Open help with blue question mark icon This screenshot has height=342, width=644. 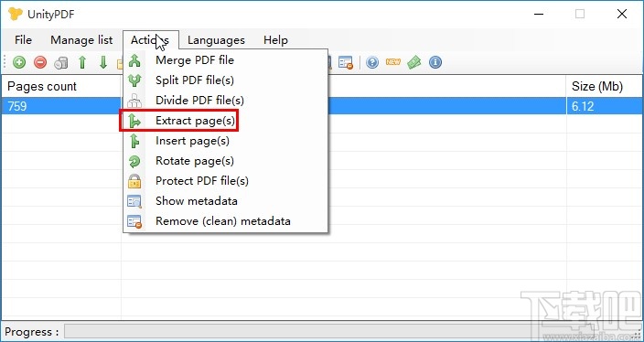pyautogui.click(x=372, y=62)
